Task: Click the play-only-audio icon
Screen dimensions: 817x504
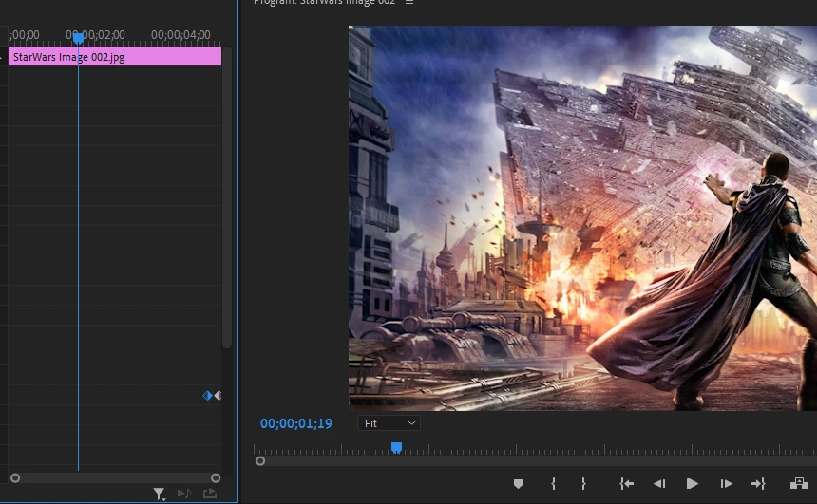Action: (x=184, y=493)
